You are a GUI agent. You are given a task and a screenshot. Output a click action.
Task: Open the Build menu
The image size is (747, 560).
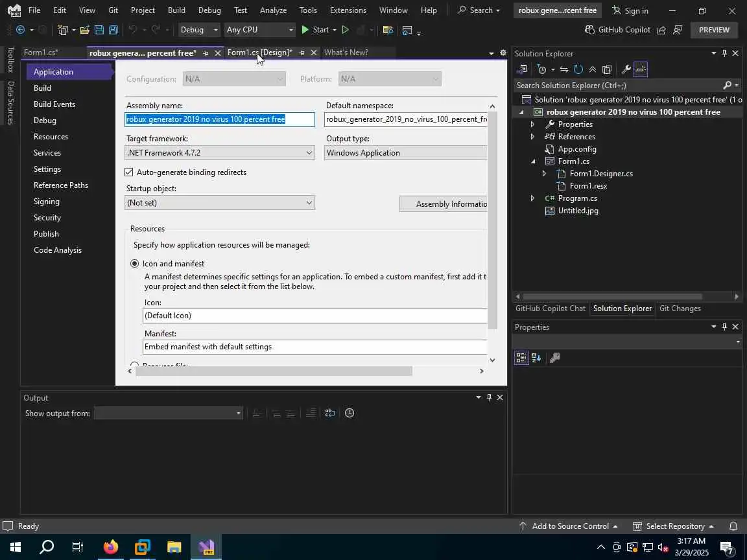(176, 10)
